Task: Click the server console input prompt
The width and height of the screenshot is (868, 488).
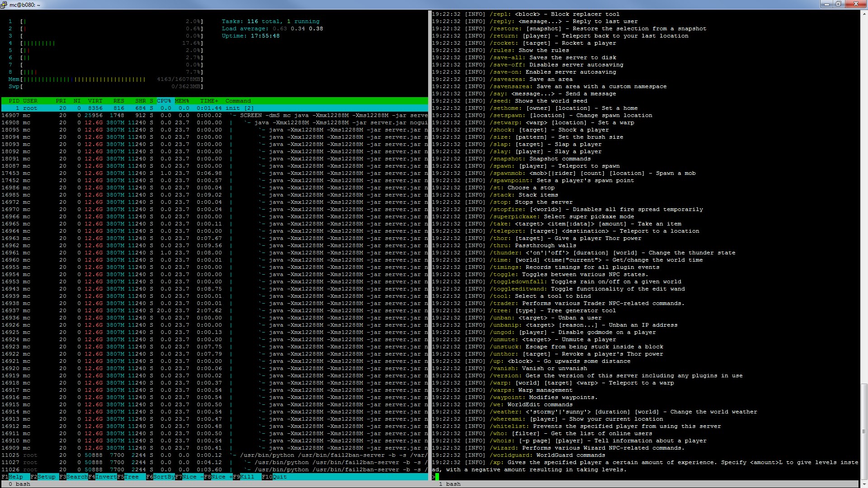Action: pos(435,477)
